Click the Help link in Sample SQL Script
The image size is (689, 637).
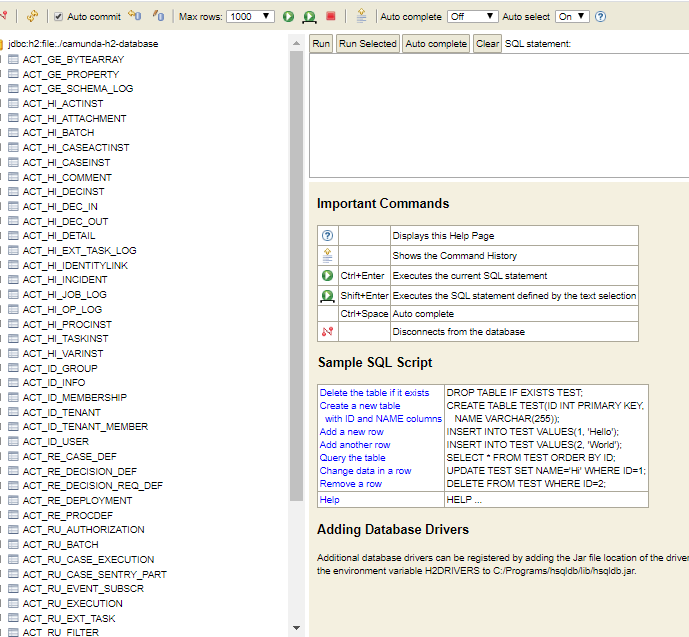pyautogui.click(x=330, y=499)
